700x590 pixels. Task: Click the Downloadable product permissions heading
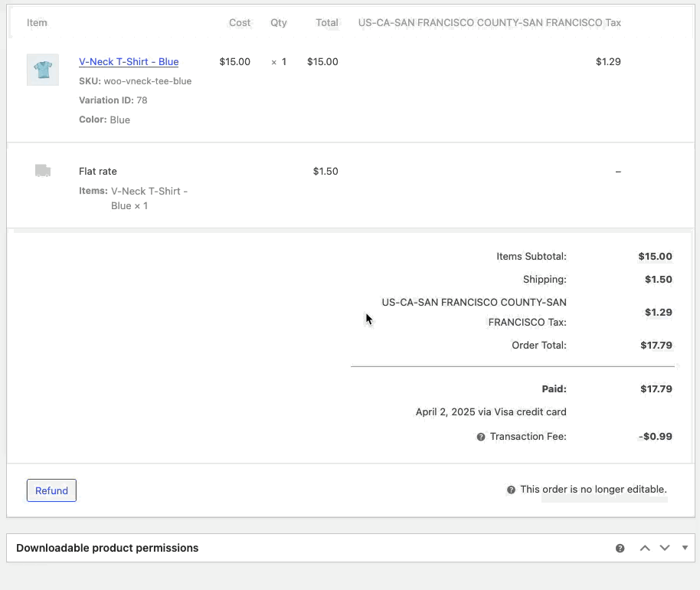(x=107, y=548)
